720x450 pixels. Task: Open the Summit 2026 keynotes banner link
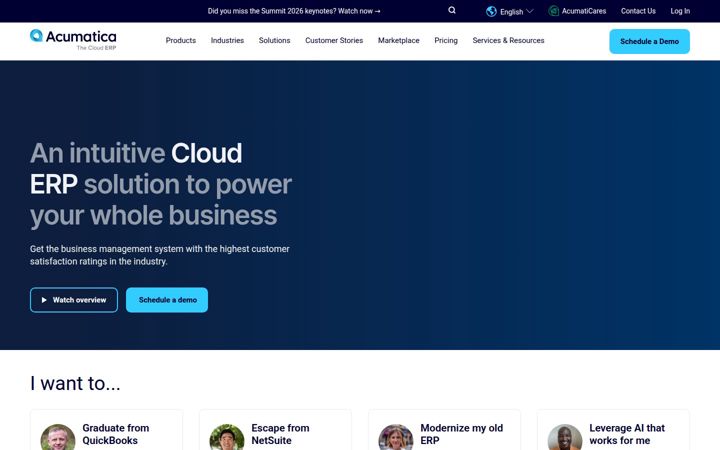click(x=294, y=11)
